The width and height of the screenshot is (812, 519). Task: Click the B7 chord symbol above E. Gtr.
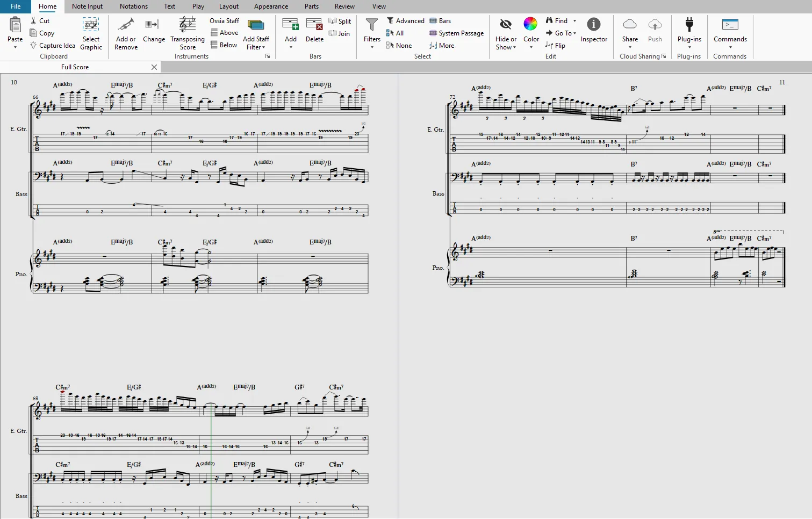(x=634, y=88)
